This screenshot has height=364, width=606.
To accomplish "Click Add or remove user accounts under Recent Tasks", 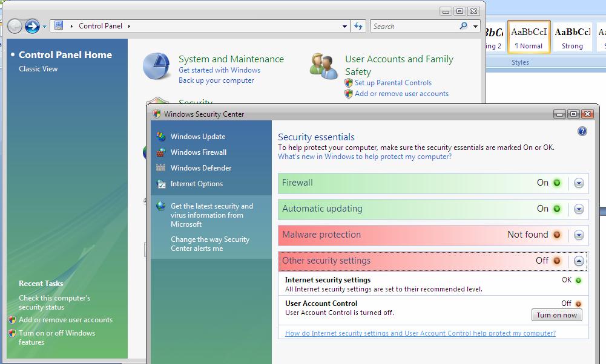I will point(66,320).
